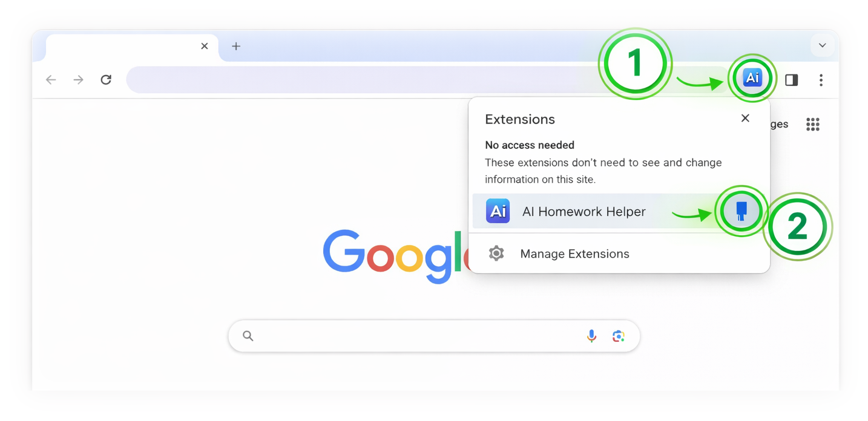868x421 pixels.
Task: Click the Manage Extensions gear icon
Action: coord(496,253)
